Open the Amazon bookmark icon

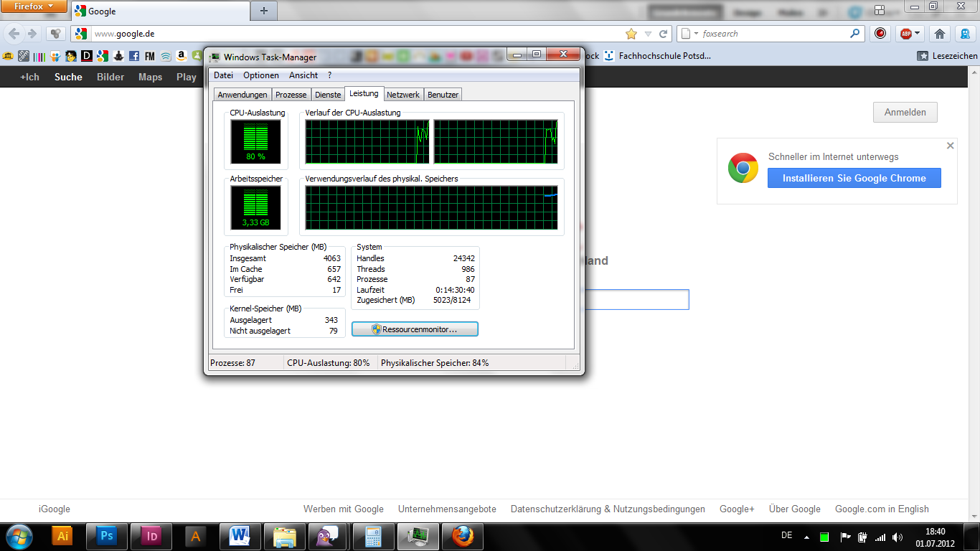click(x=182, y=55)
